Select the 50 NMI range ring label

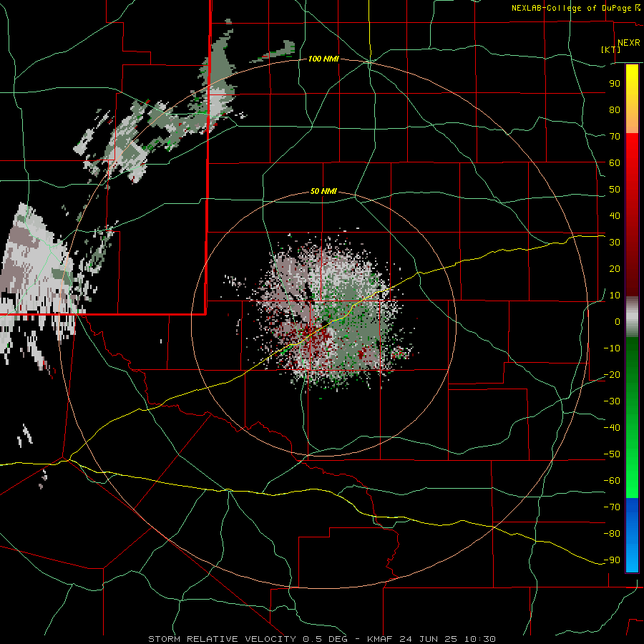[323, 191]
